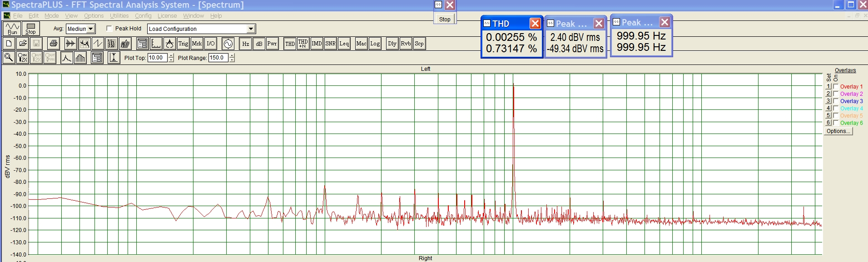Open the SNR measurement tool

[330, 44]
